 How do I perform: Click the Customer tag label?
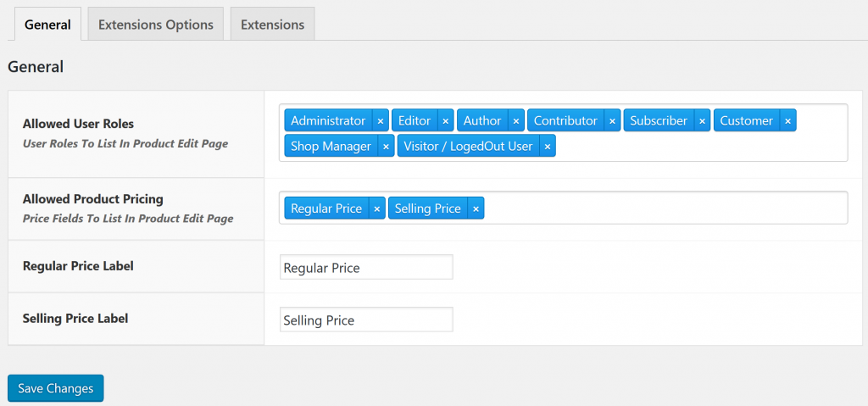pos(746,121)
